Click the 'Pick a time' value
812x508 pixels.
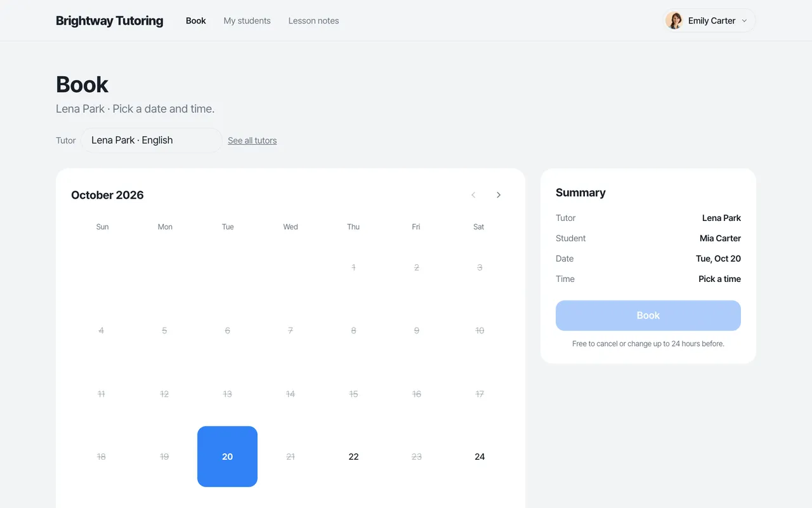719,279
